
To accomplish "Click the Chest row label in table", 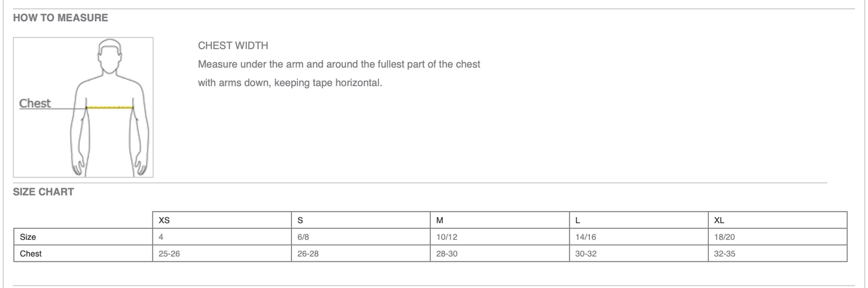I will click(31, 254).
